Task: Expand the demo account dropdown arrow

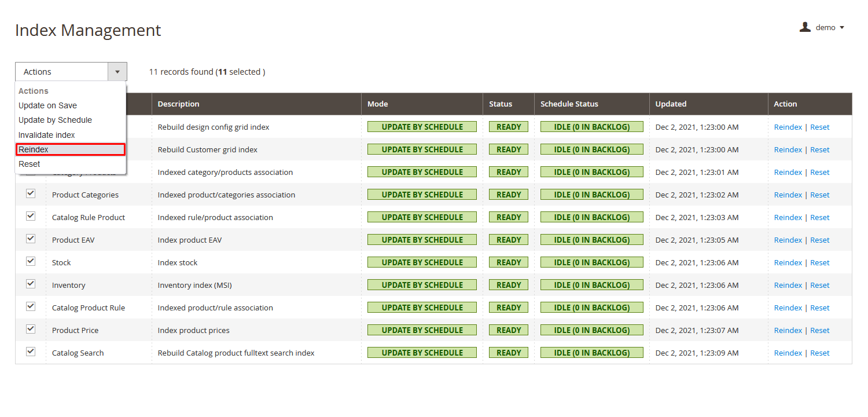Action: (842, 28)
